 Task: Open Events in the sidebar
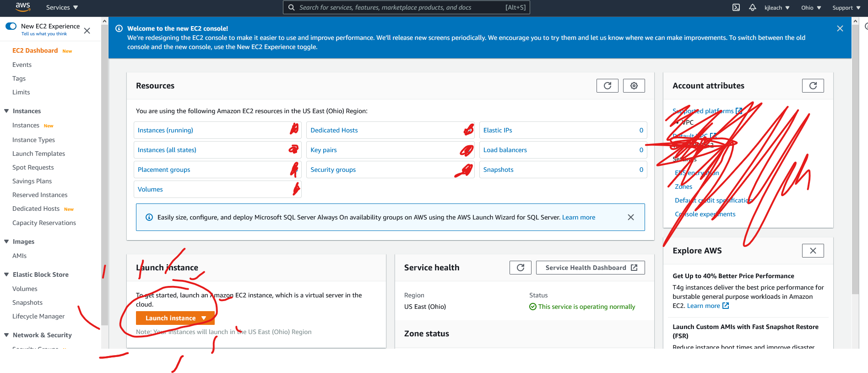tap(22, 65)
